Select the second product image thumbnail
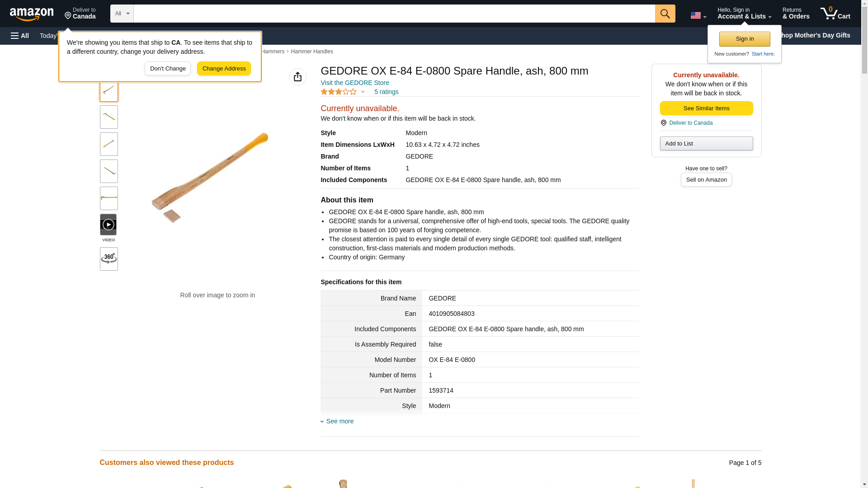Screen dimensions: 868x488 pos(108,117)
